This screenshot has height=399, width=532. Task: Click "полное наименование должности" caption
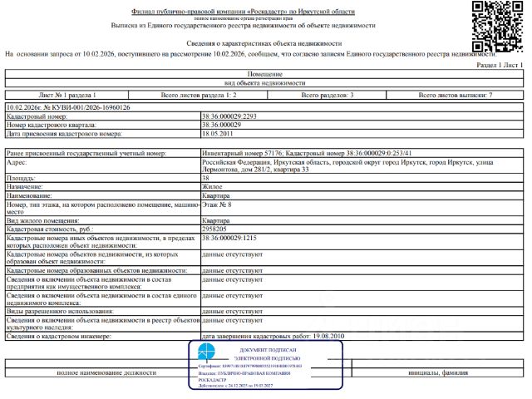[x=106, y=372]
